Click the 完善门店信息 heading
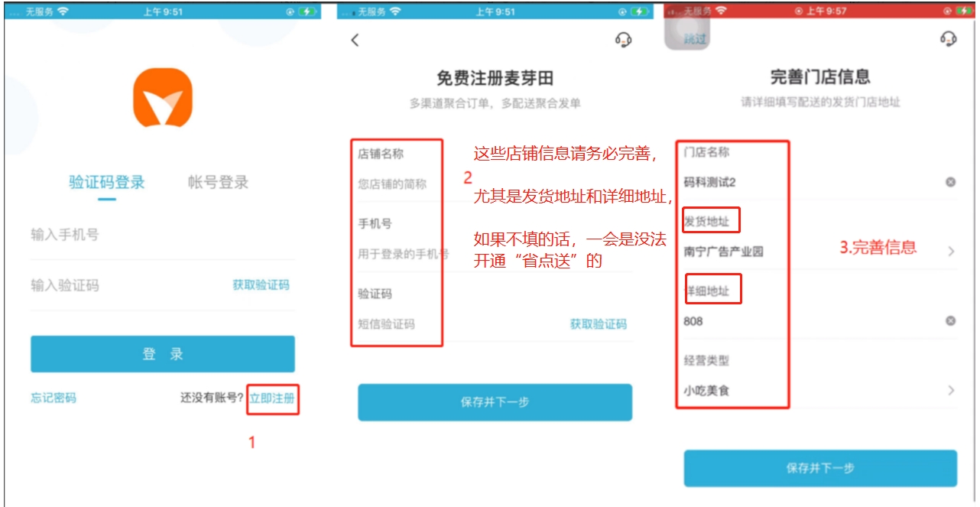This screenshot has height=507, width=980. [820, 76]
